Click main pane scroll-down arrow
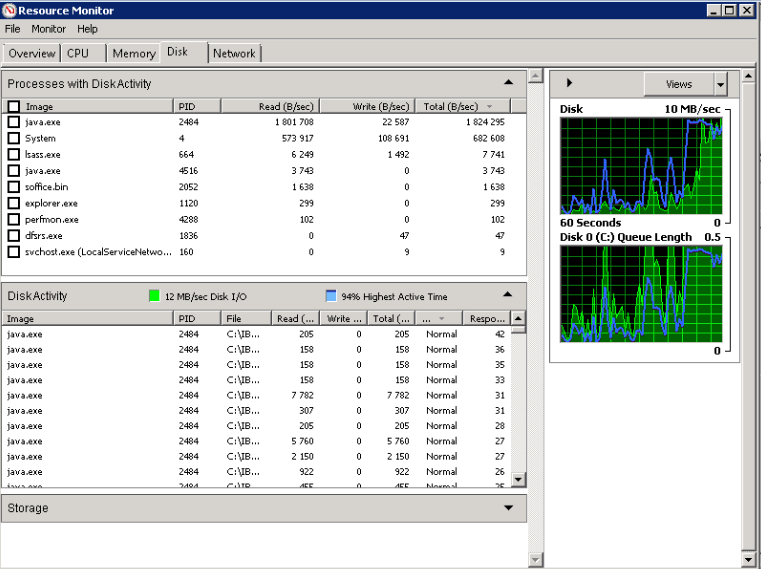 click(535, 559)
